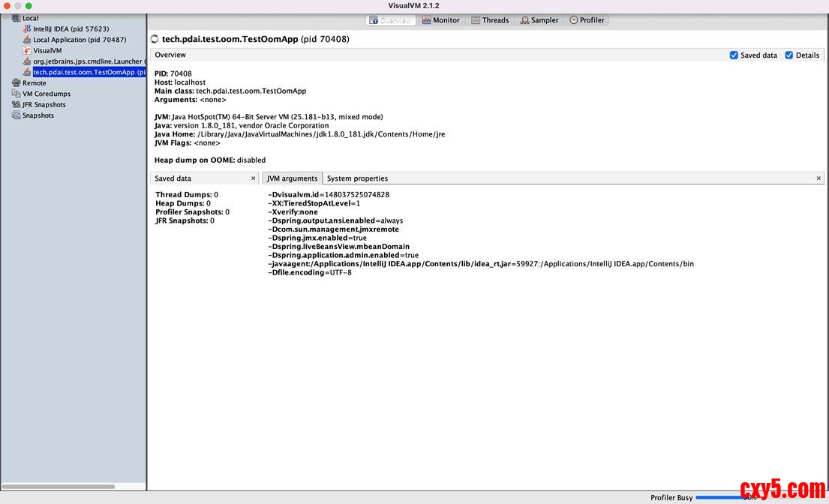Click the '-Dcom.sun.management.jmxremote' argument
The image size is (829, 504).
(x=334, y=229)
